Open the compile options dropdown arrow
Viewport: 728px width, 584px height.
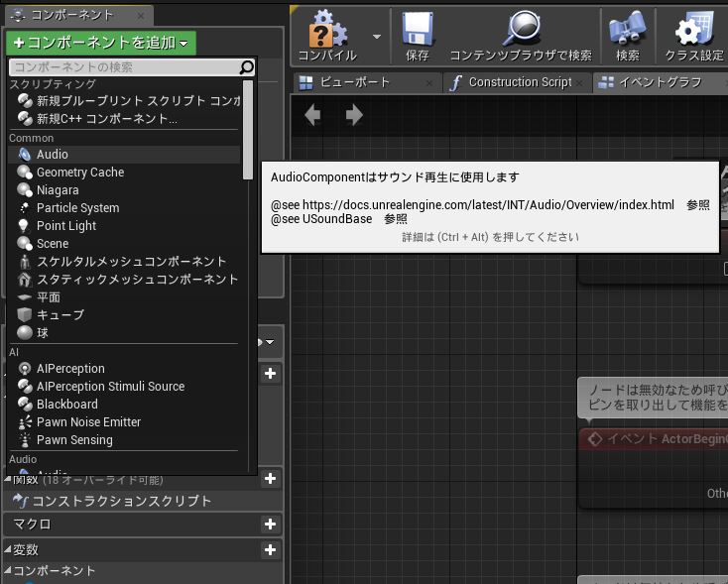tap(377, 37)
